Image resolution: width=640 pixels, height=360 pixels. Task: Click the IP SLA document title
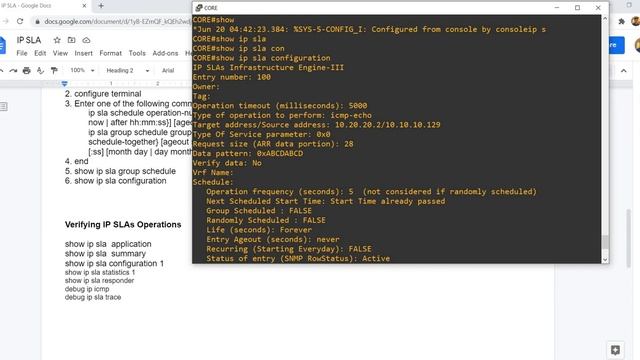(x=29, y=40)
